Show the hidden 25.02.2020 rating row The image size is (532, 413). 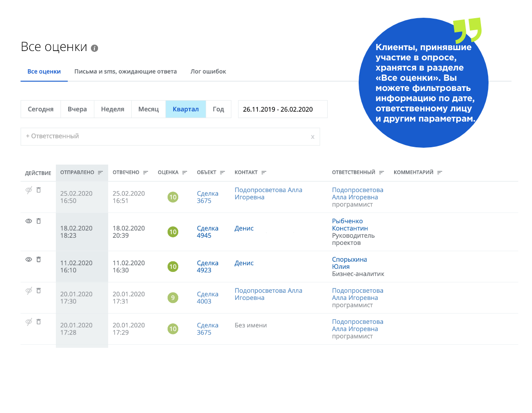29,190
